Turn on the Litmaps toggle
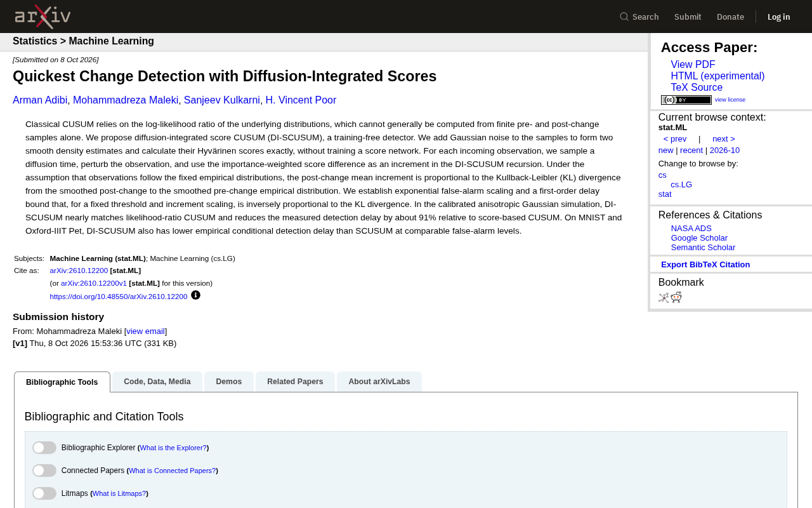The height and width of the screenshot is (508, 812). [x=44, y=493]
